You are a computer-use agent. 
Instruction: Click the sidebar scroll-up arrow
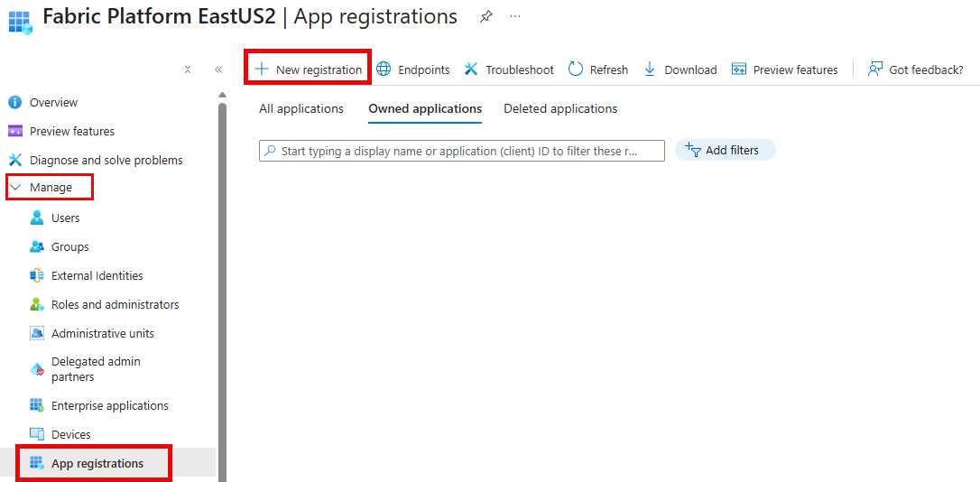click(222, 95)
